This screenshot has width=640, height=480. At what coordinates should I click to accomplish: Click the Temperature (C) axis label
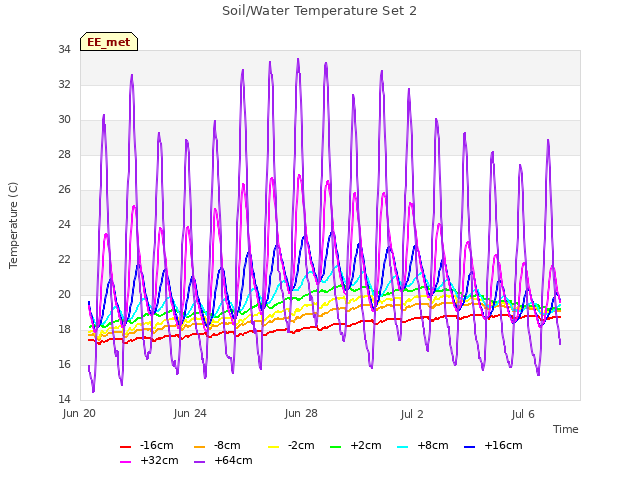coord(13,225)
